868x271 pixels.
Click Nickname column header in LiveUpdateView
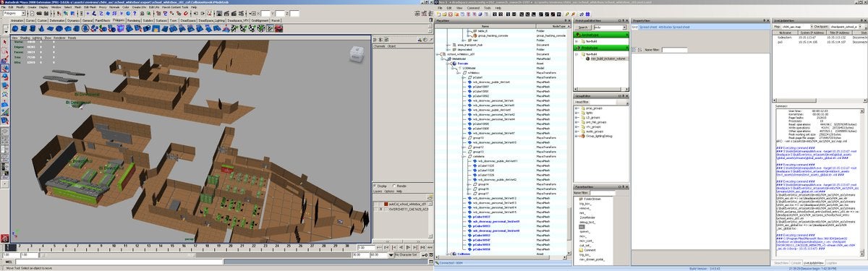click(x=785, y=33)
